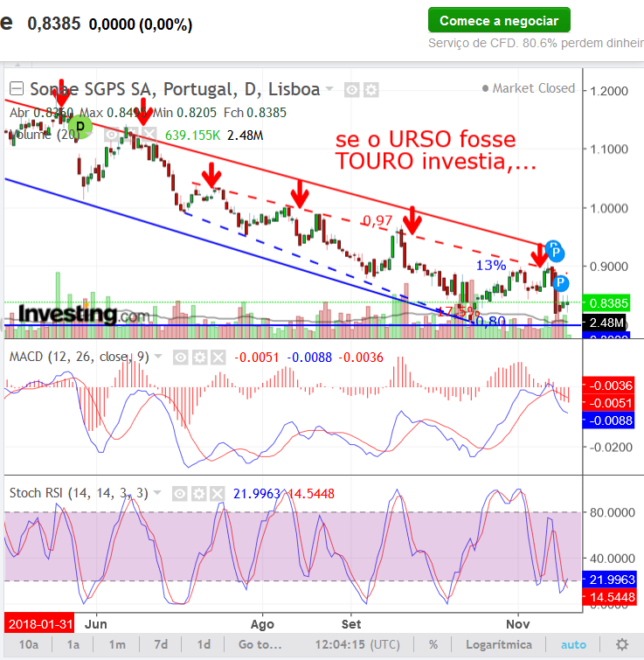Image resolution: width=644 pixels, height=660 pixels.
Task: Click the Jun label on time axis
Action: click(96, 624)
